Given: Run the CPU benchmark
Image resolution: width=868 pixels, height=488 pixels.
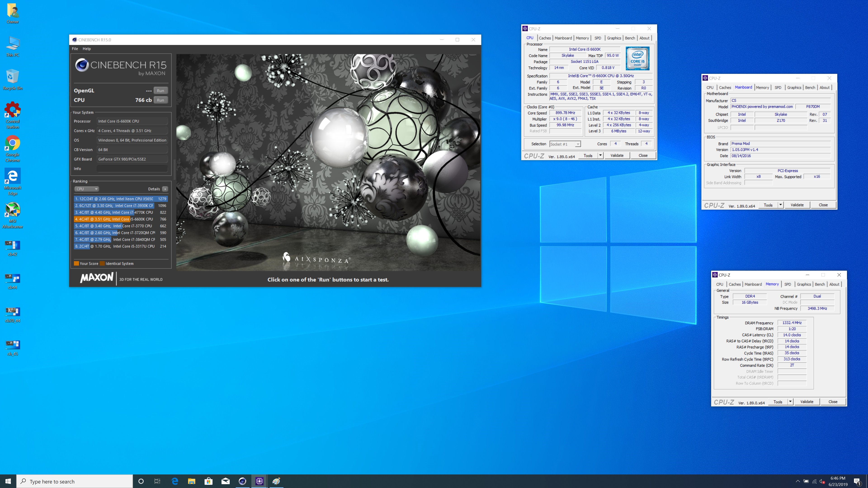Looking at the screenshot, I should pos(160,100).
